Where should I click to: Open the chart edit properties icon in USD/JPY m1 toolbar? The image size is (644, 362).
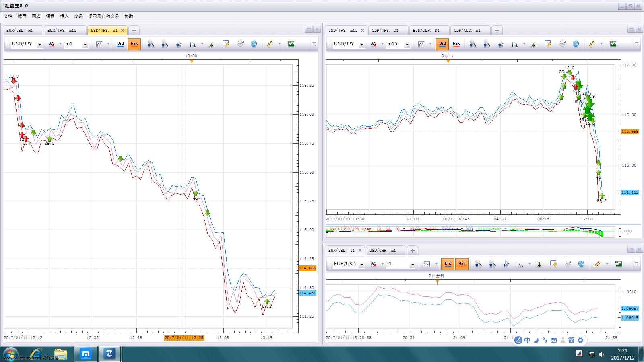(x=225, y=44)
